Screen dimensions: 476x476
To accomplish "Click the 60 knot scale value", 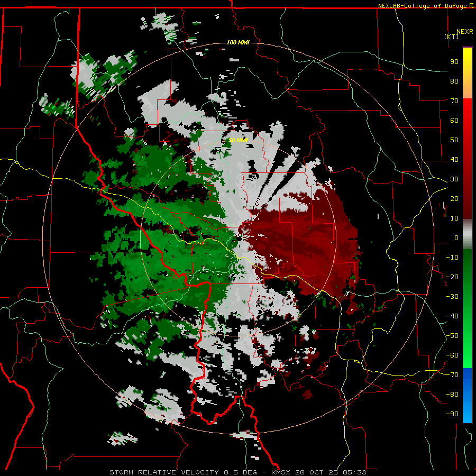I will tap(454, 120).
